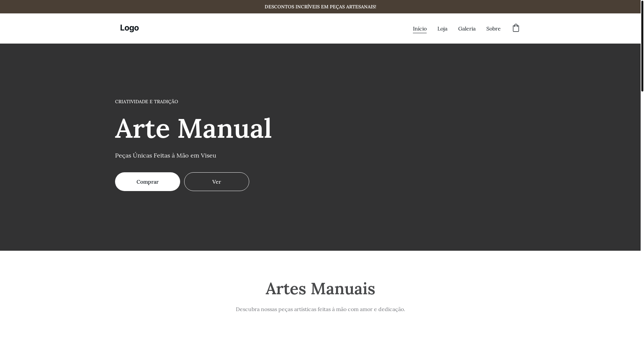Click the Logo in the header
The image size is (644, 362).
pos(129,28)
